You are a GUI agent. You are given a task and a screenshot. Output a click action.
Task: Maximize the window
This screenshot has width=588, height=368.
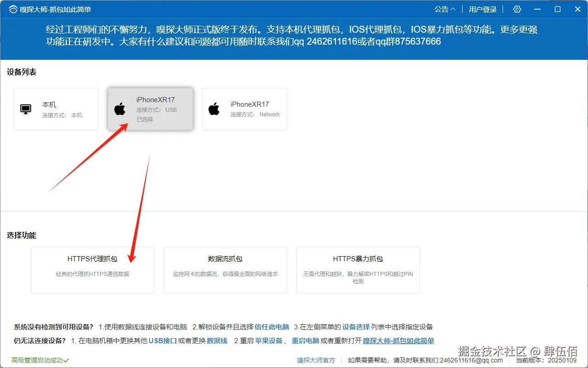pos(558,9)
